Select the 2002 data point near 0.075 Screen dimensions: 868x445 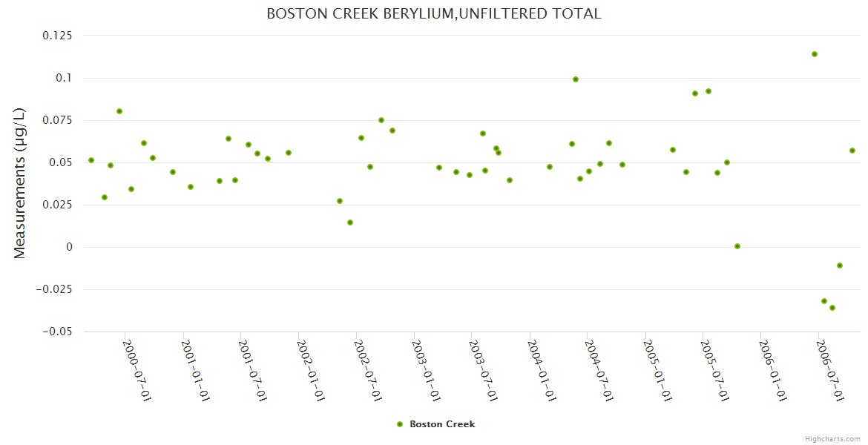[381, 120]
